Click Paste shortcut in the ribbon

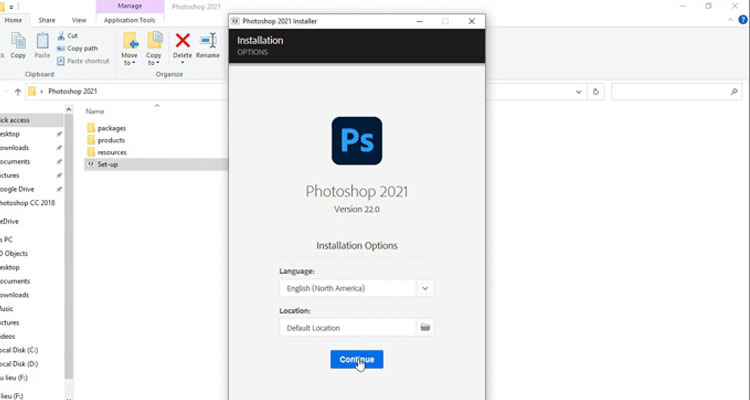tap(83, 61)
